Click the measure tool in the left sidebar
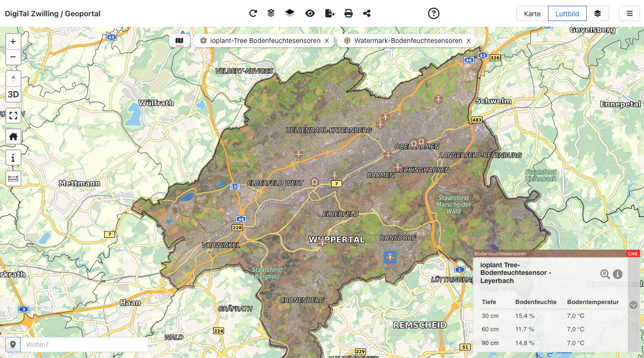The image size is (644, 358). 13,178
